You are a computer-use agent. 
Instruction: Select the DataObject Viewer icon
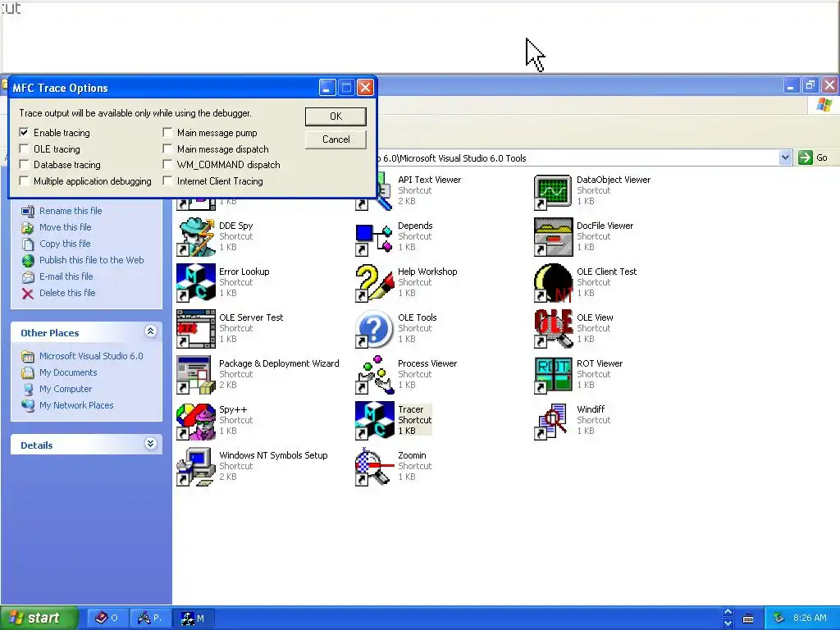click(554, 192)
